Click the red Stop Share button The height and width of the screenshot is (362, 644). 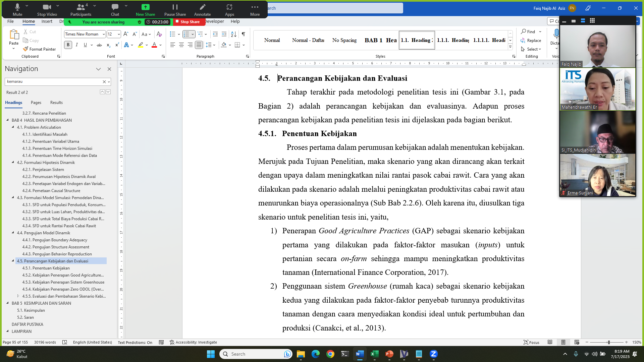(x=189, y=21)
